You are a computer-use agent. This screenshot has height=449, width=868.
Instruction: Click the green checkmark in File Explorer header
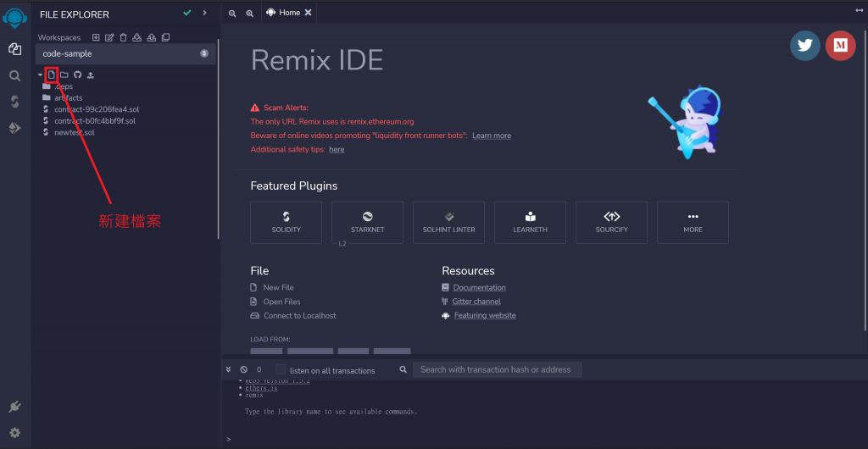click(x=187, y=13)
